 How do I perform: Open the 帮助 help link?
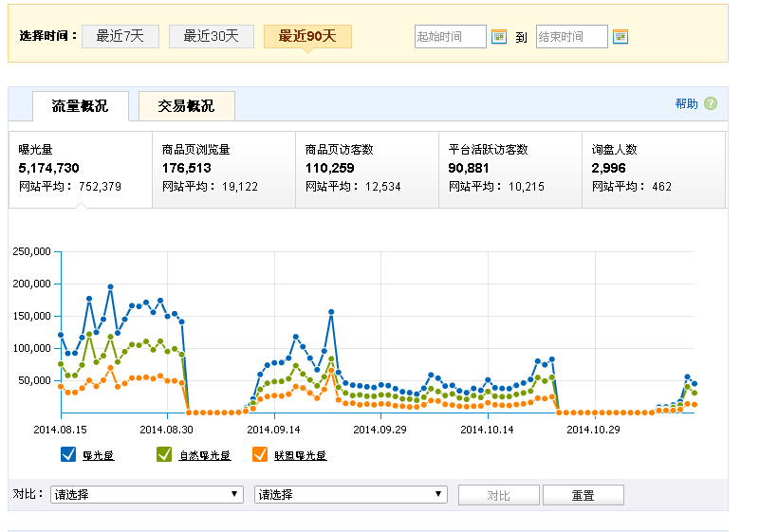point(686,103)
